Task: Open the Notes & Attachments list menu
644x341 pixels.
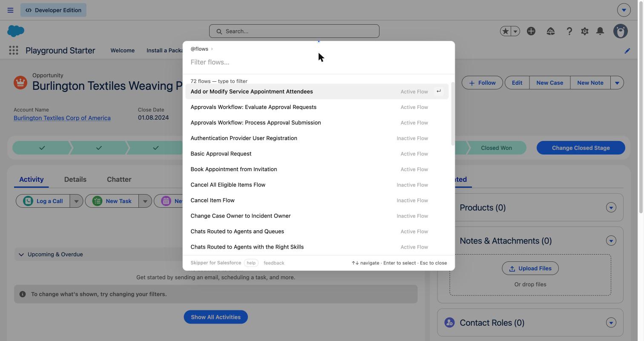Action: 611,241
